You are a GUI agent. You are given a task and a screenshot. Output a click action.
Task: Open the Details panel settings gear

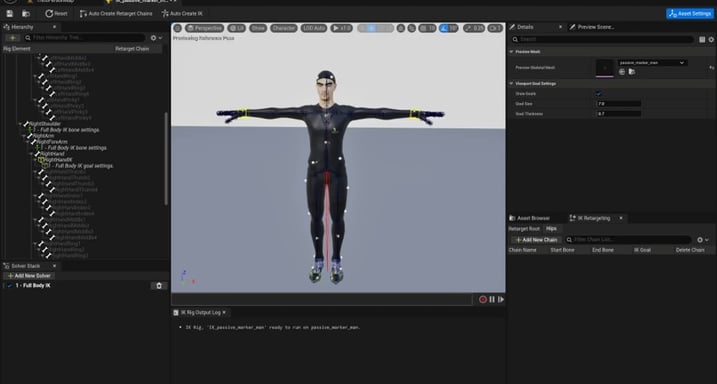(x=711, y=40)
